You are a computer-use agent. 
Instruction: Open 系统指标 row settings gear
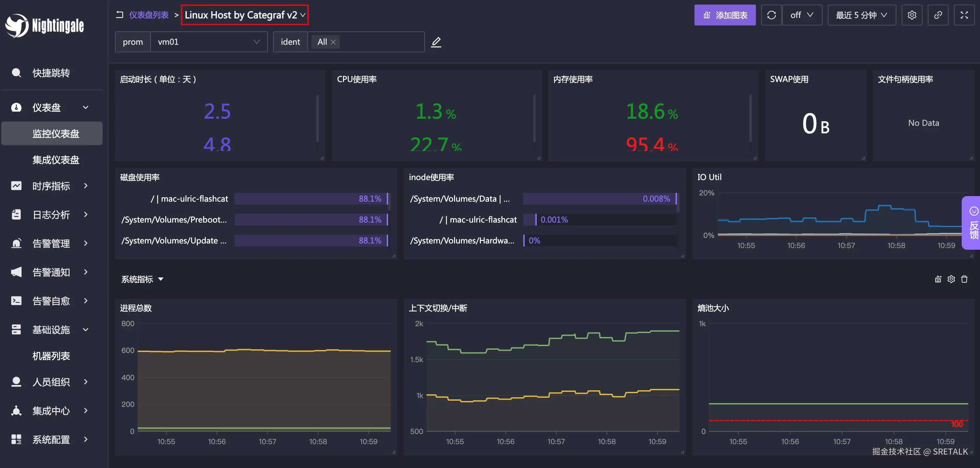[x=951, y=279]
